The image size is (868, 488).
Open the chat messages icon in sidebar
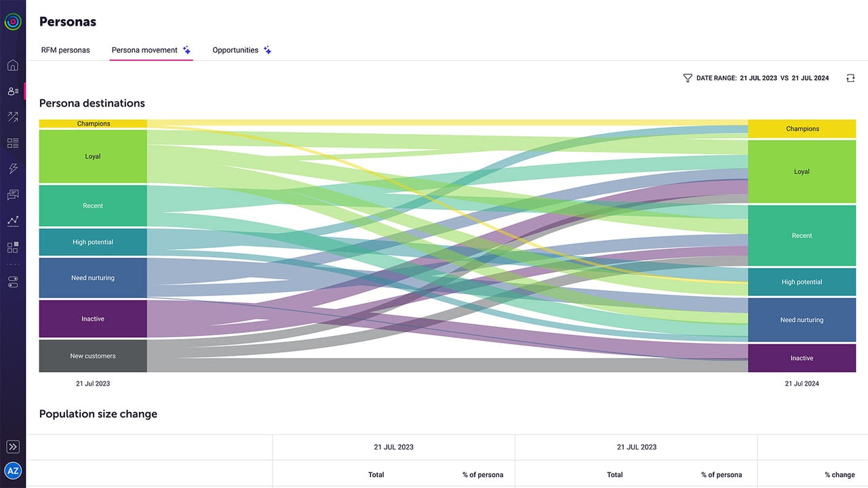[13, 195]
